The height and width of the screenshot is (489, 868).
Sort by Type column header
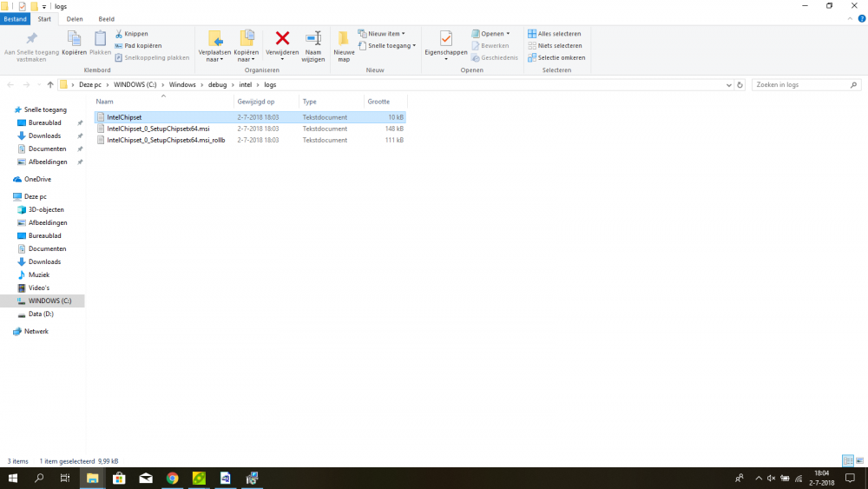pyautogui.click(x=331, y=102)
